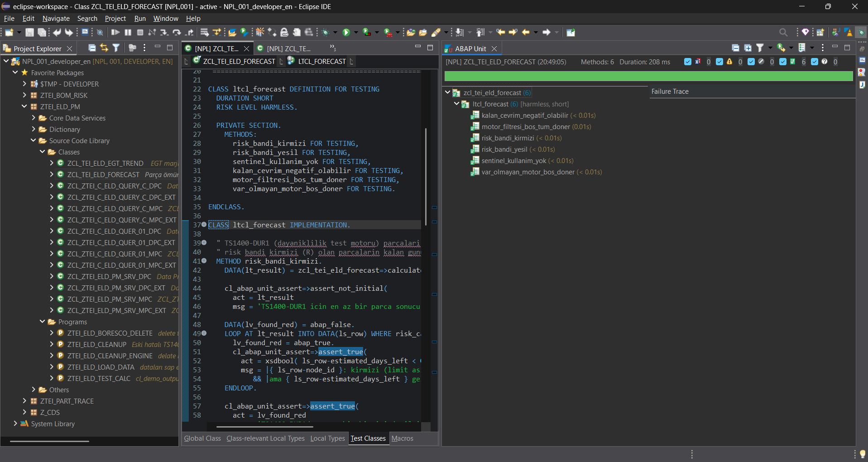868x462 pixels.
Task: Click the Redo arrow in toolbar
Action: (x=69, y=32)
